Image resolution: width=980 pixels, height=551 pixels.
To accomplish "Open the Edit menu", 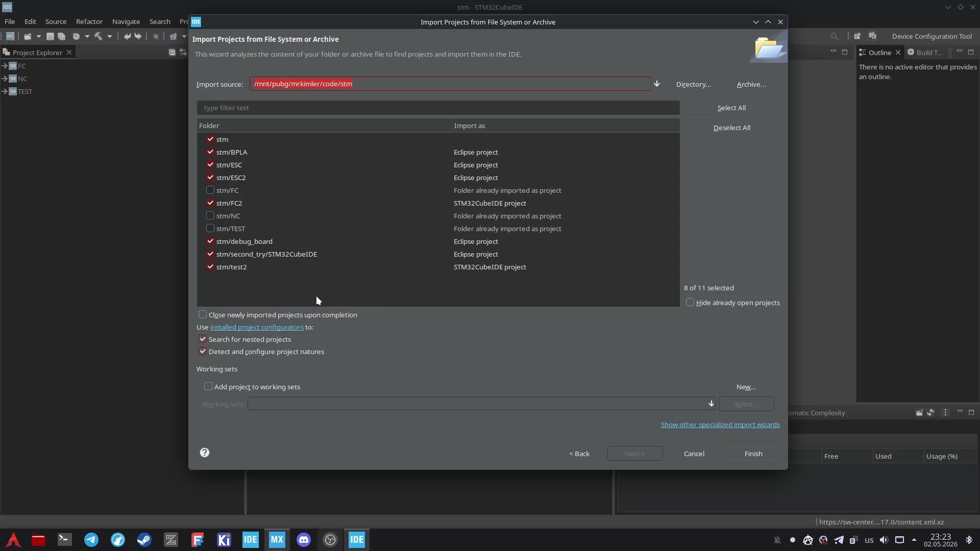I will pyautogui.click(x=30, y=21).
